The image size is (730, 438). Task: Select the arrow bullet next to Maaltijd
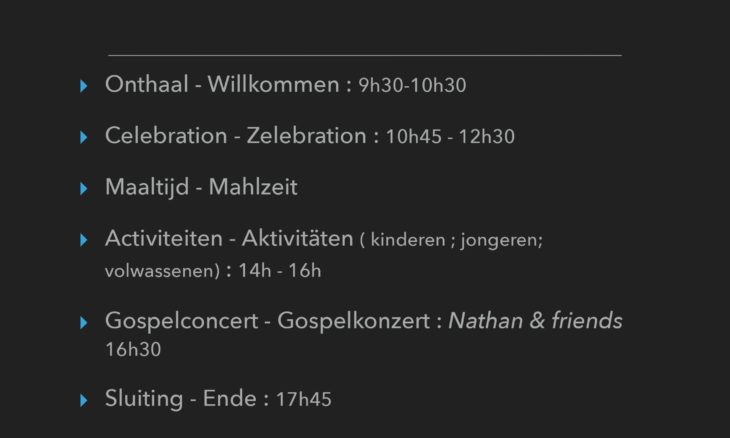(x=84, y=189)
